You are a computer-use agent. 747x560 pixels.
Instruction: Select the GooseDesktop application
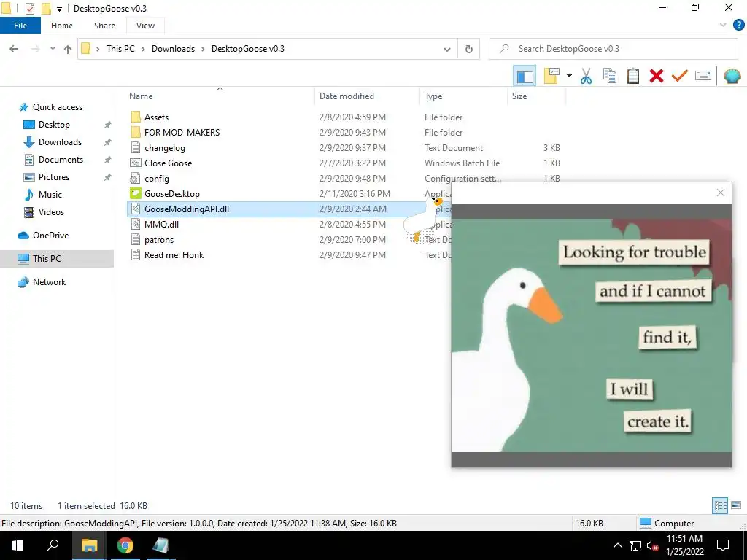[172, 194]
